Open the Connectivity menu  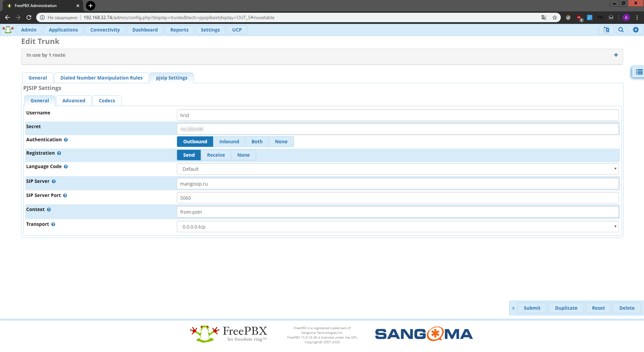tap(105, 30)
